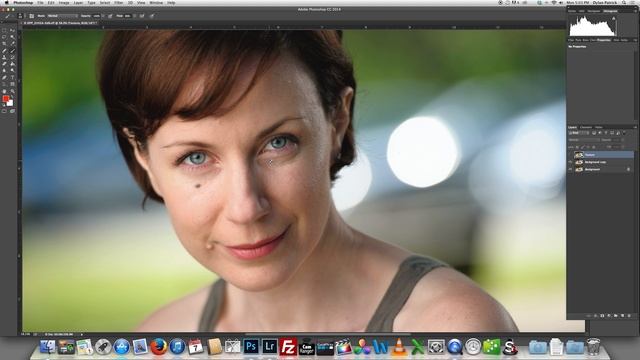
Task: Switch to the Histogram tab
Action: [x=611, y=11]
